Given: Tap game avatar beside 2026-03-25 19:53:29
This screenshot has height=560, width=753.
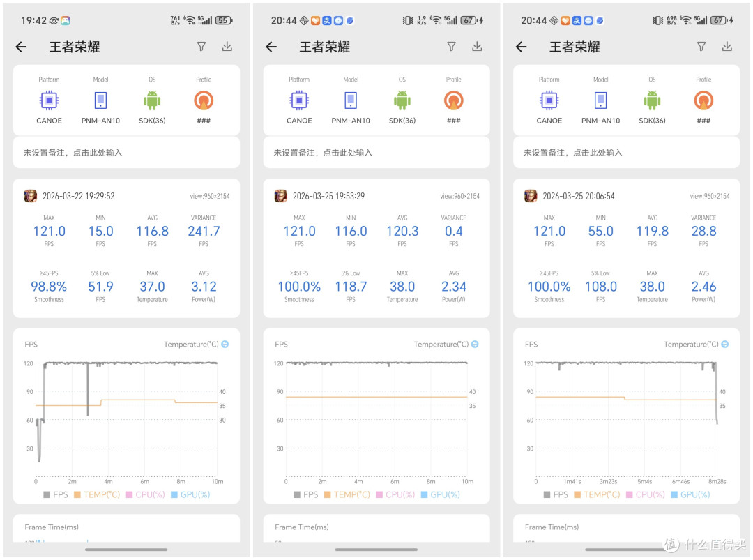Looking at the screenshot, I should (281, 196).
